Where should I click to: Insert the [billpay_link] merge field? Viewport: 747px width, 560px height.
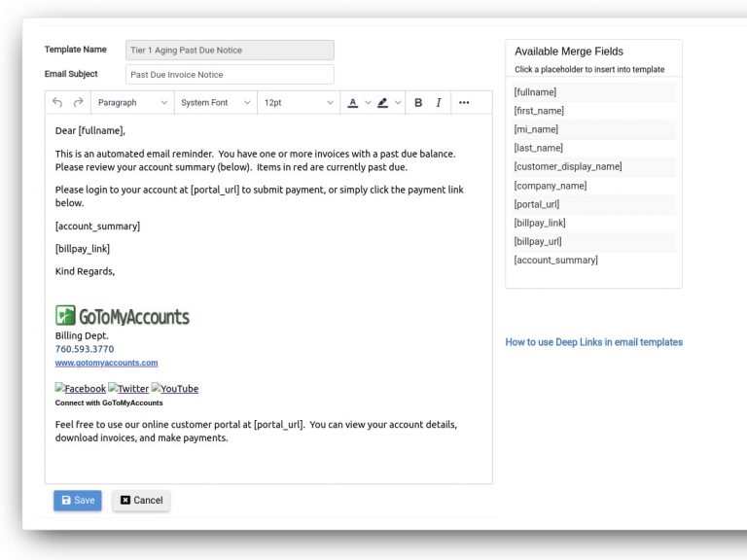point(539,223)
